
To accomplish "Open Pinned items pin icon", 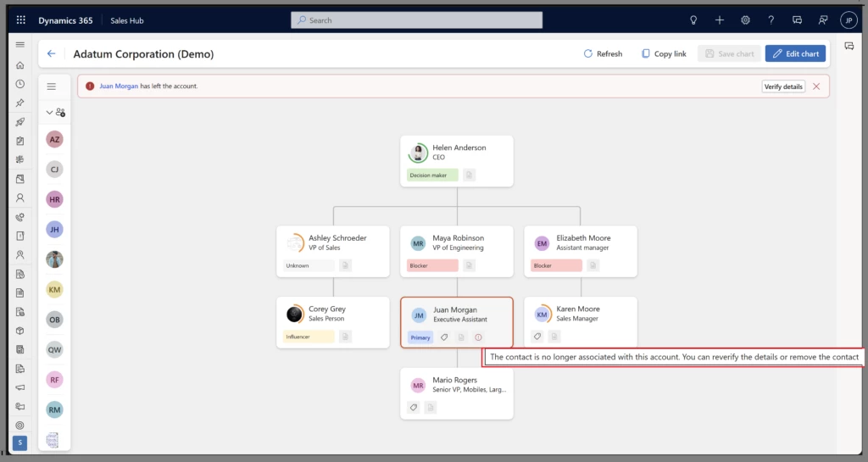I will pyautogui.click(x=20, y=103).
